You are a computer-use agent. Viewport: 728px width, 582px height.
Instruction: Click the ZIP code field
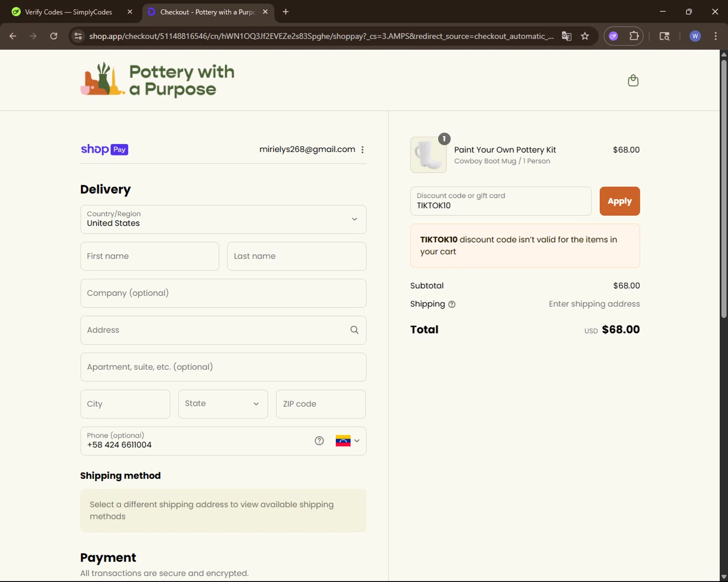(321, 404)
